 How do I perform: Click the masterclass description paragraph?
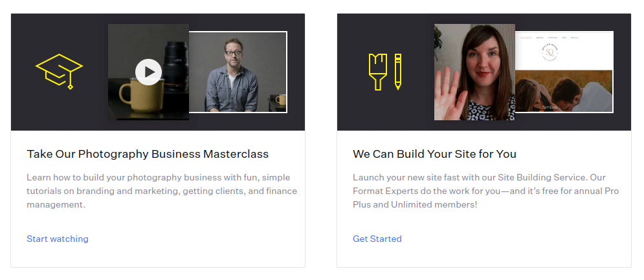point(162,191)
